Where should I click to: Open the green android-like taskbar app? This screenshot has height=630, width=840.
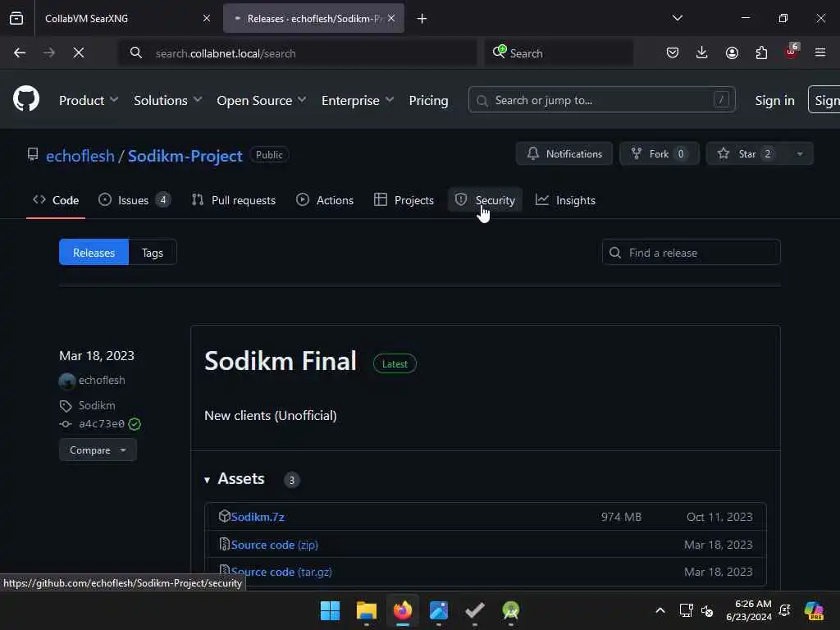point(511,610)
